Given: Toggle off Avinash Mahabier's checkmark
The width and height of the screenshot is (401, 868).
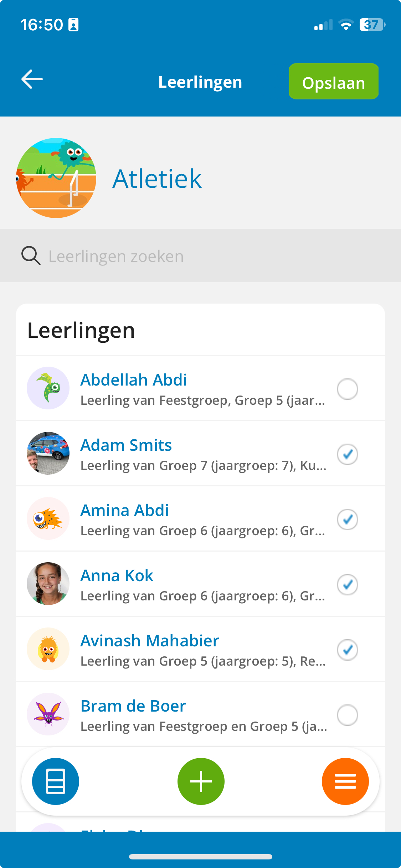Looking at the screenshot, I should (x=348, y=650).
